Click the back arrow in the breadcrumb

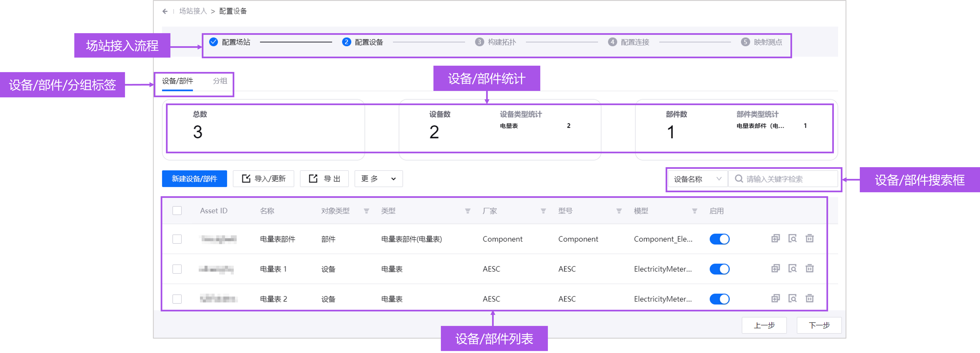coord(165,11)
